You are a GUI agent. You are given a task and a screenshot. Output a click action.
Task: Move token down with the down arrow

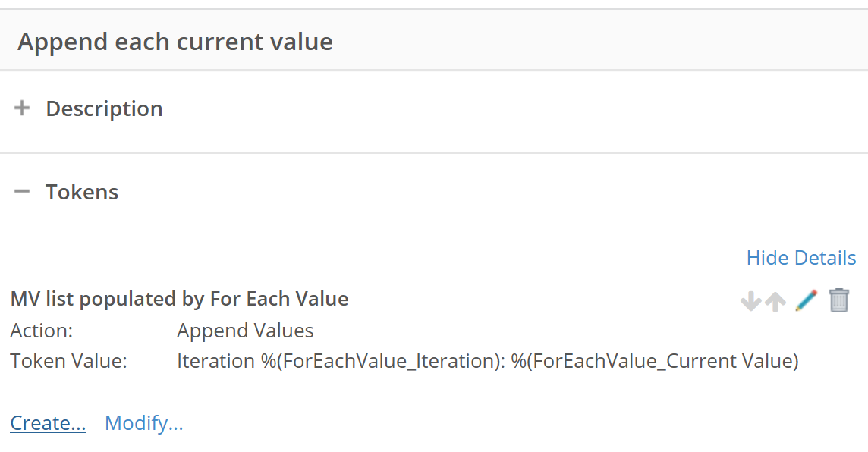point(750,301)
